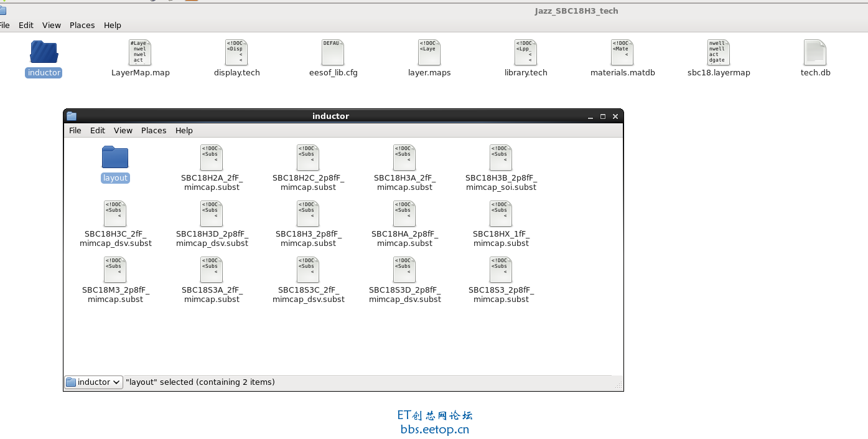Open Help menu in Jazz_SBC18H3_tech window

click(113, 26)
